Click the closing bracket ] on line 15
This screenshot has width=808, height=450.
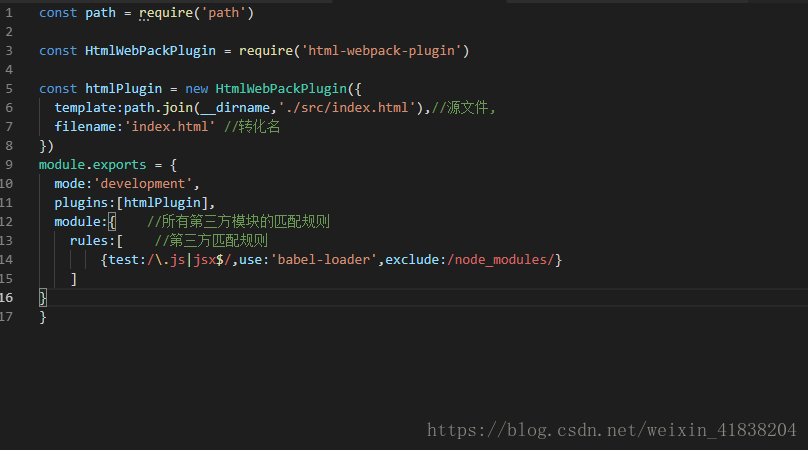[74, 279]
